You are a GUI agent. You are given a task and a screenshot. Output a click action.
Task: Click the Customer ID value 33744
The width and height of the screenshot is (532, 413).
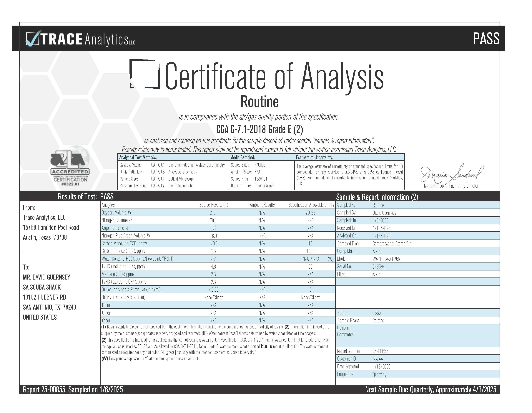point(378,359)
